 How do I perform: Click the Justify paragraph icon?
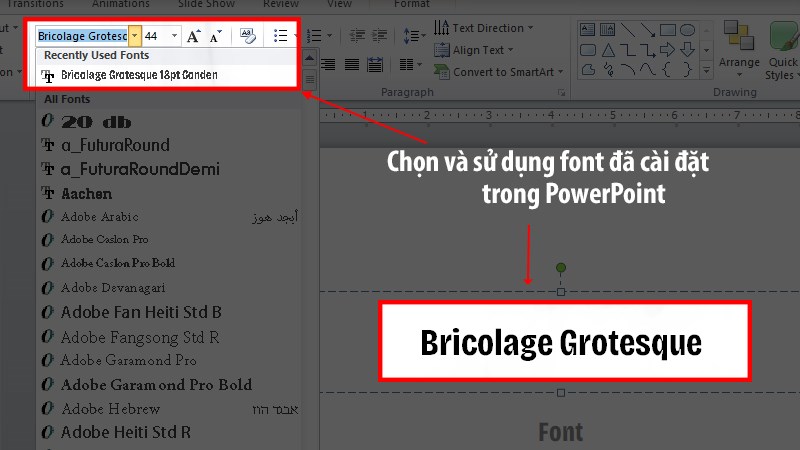[352, 65]
